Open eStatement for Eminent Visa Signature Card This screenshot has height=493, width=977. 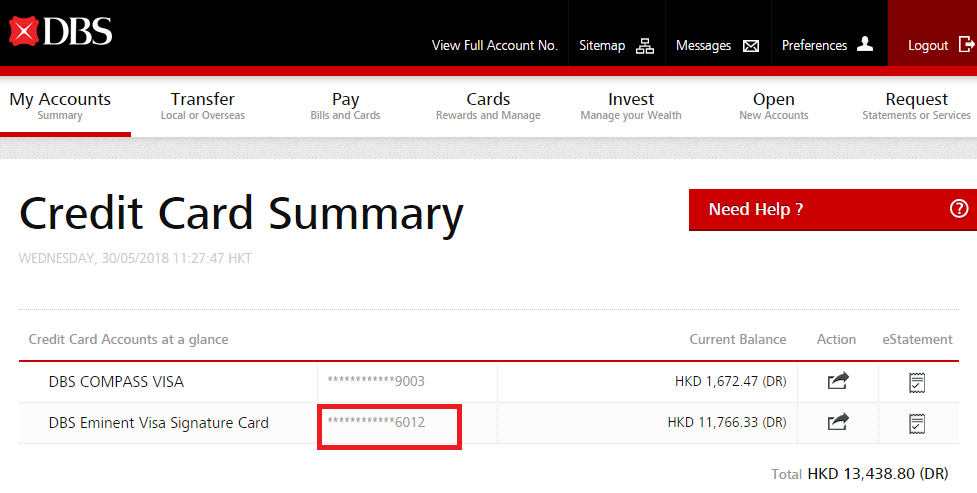tap(916, 423)
